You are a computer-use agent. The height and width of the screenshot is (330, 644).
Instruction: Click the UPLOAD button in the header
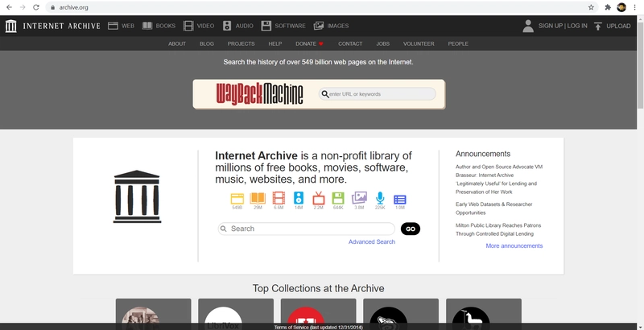(x=612, y=26)
